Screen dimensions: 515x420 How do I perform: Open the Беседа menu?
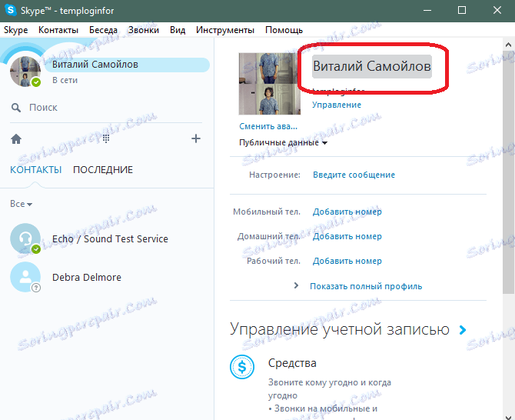103,30
